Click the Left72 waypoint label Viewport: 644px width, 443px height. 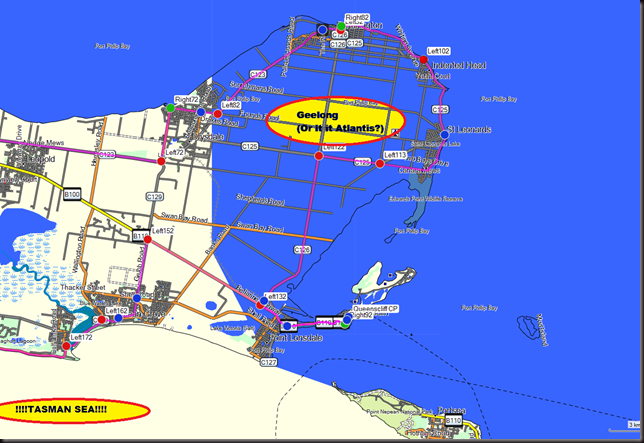coord(174,152)
